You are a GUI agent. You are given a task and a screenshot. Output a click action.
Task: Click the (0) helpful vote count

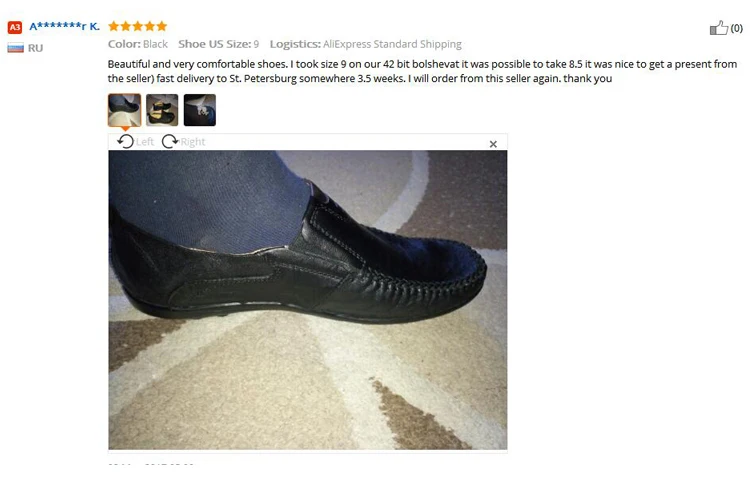pos(737,28)
